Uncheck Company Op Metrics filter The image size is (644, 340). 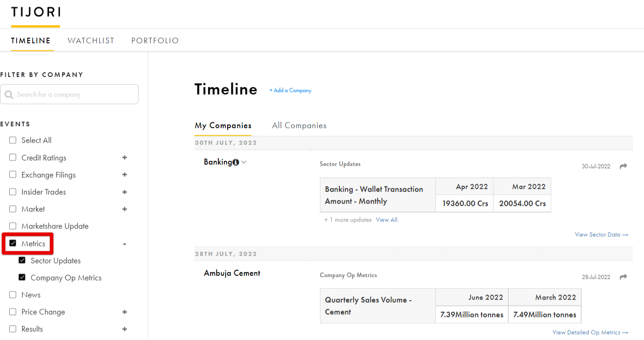(x=22, y=277)
